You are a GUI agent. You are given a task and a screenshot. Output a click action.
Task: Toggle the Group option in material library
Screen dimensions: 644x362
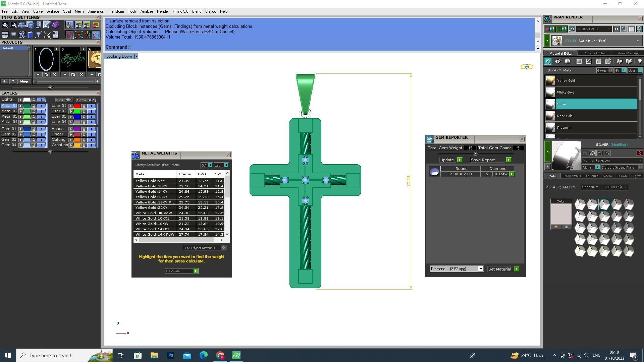tap(605, 70)
